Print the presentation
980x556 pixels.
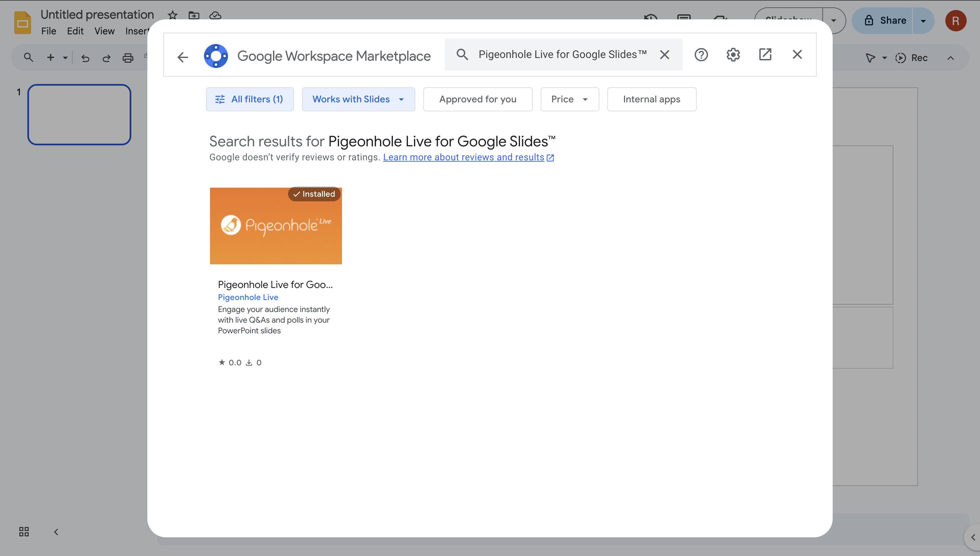[128, 58]
